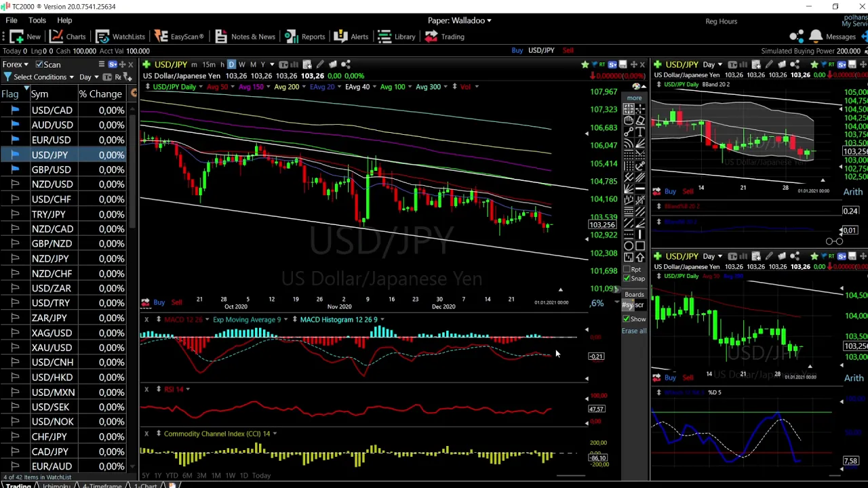Open the Help menu
Viewport: 868px width, 488px height.
64,20
